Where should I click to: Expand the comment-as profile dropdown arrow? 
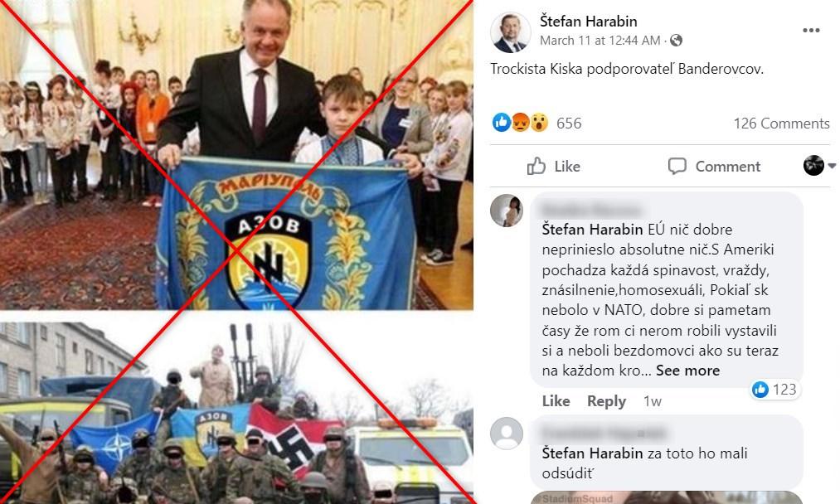[832, 166]
